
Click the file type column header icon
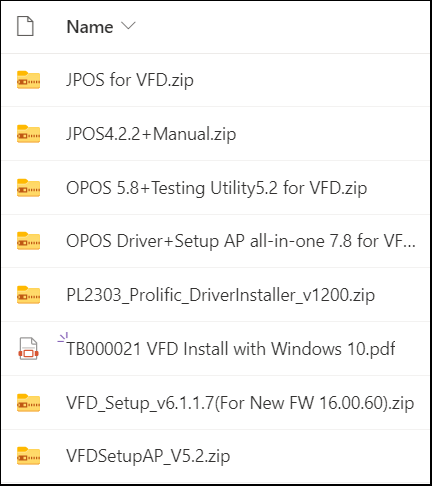point(25,26)
